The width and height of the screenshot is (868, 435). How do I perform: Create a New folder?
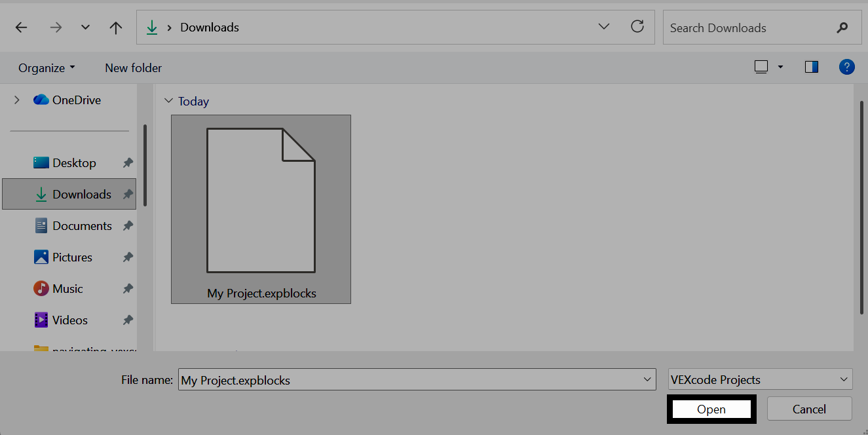(134, 68)
